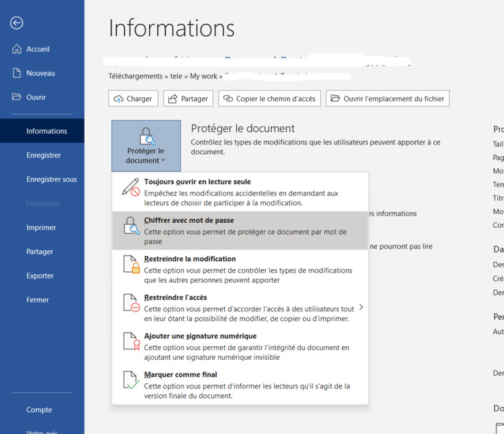
Task: Click the page-with-checkmark icon for Marquer comme final
Action: point(131,380)
